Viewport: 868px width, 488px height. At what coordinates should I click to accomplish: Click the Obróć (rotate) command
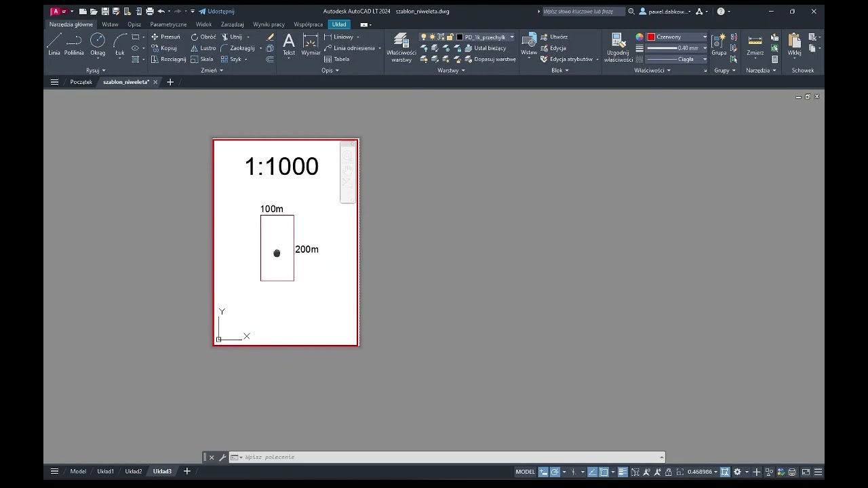203,37
